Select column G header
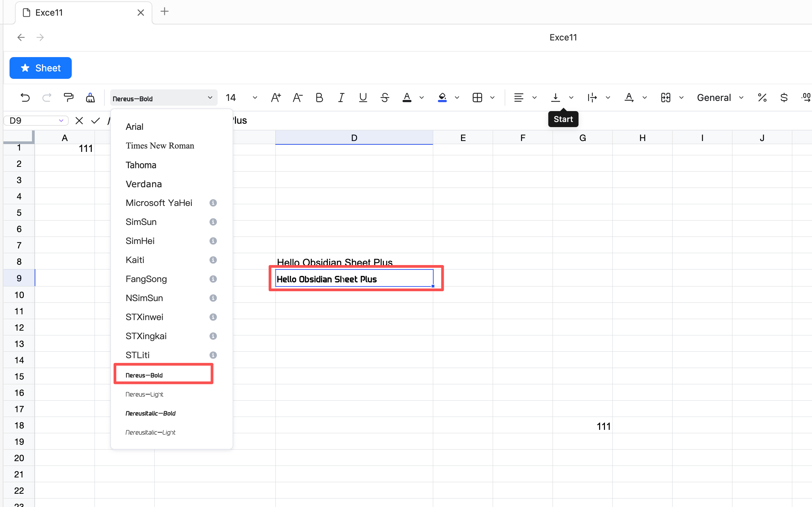 click(582, 138)
